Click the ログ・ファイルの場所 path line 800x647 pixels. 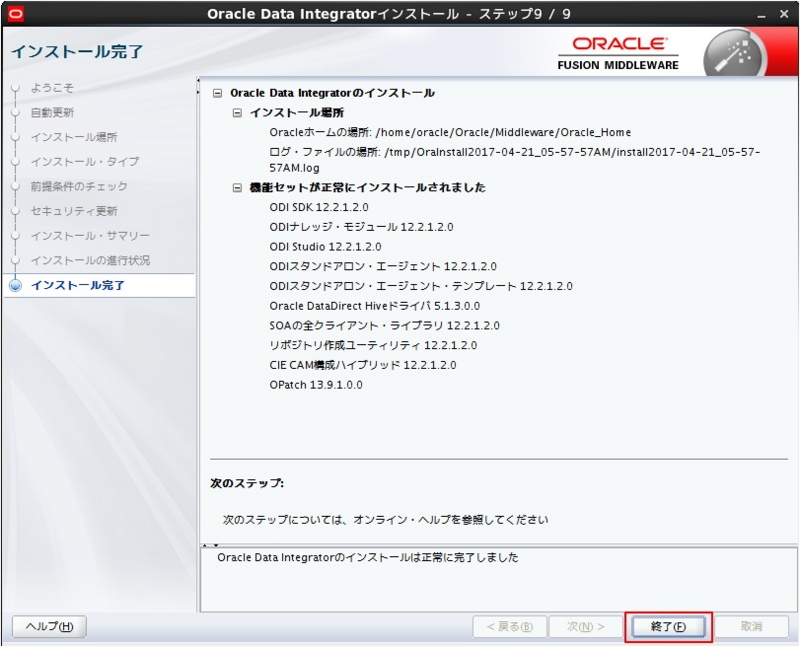tap(515, 160)
